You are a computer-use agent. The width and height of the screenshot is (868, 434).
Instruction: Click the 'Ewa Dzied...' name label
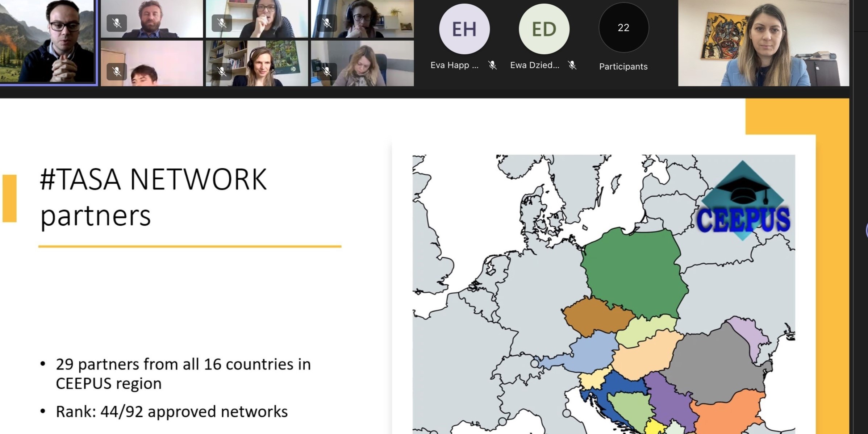pos(535,65)
